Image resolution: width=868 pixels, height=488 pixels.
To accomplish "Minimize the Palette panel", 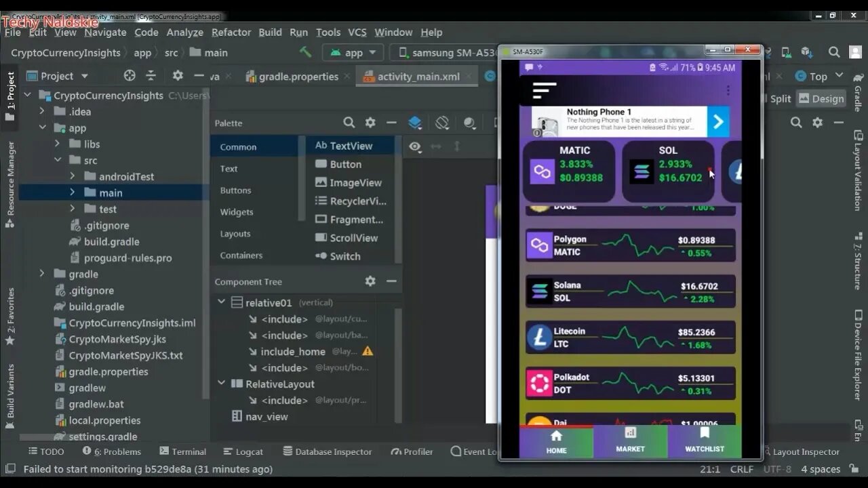I will pyautogui.click(x=391, y=123).
